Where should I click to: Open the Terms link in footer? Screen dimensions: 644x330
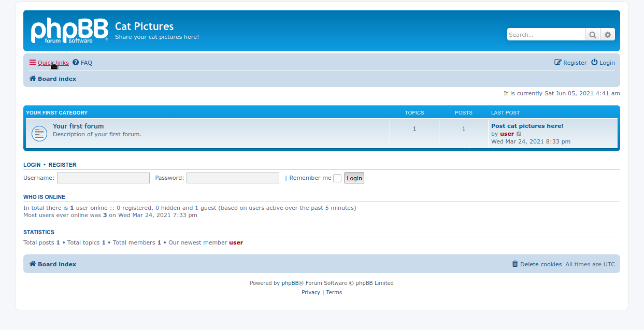click(x=334, y=292)
